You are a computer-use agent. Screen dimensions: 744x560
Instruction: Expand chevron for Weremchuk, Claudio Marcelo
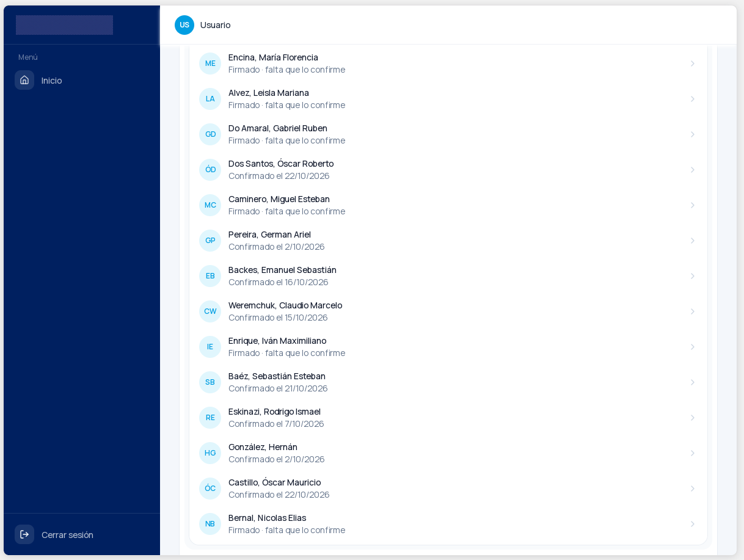pos(693,311)
